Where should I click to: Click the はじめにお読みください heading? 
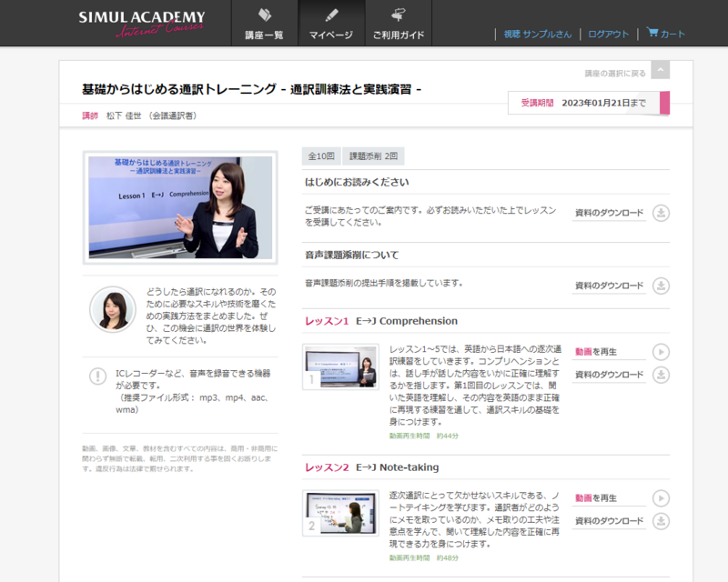point(357,182)
